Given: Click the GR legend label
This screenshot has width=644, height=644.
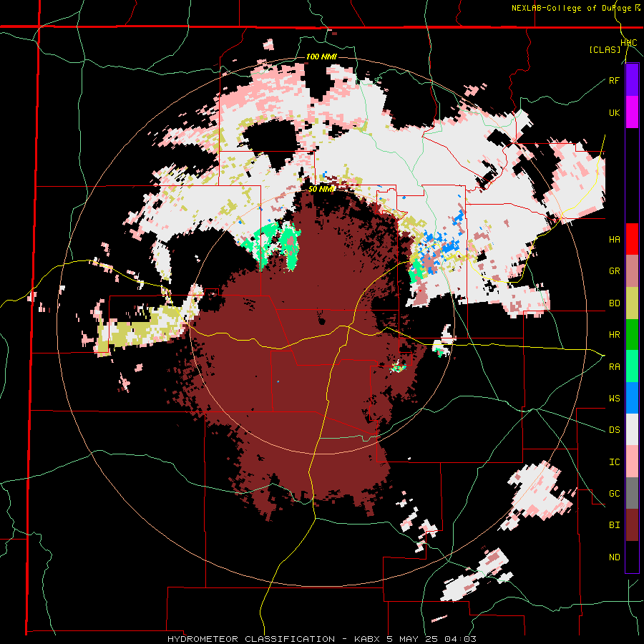Looking at the screenshot, I should [614, 271].
